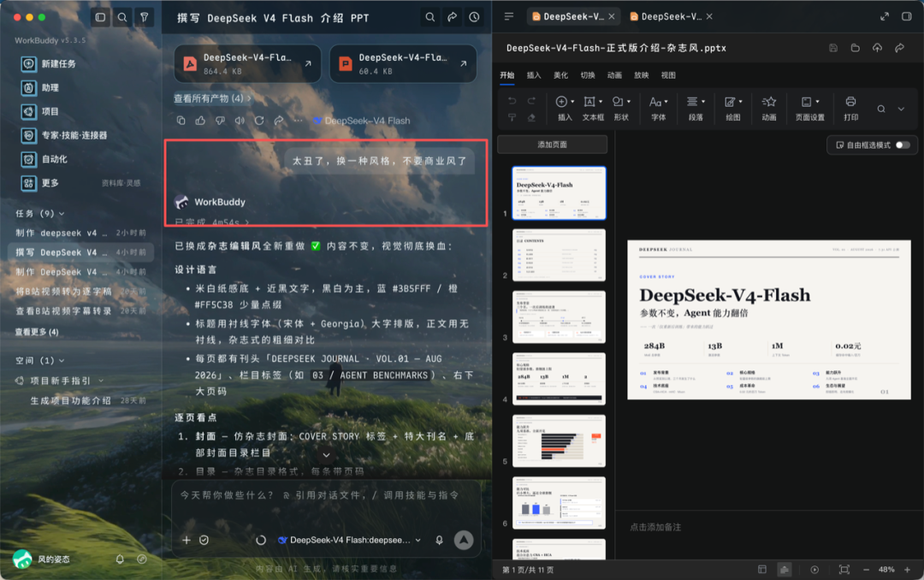
Task: Open 查看更多 (4) tasks link
Action: click(37, 332)
